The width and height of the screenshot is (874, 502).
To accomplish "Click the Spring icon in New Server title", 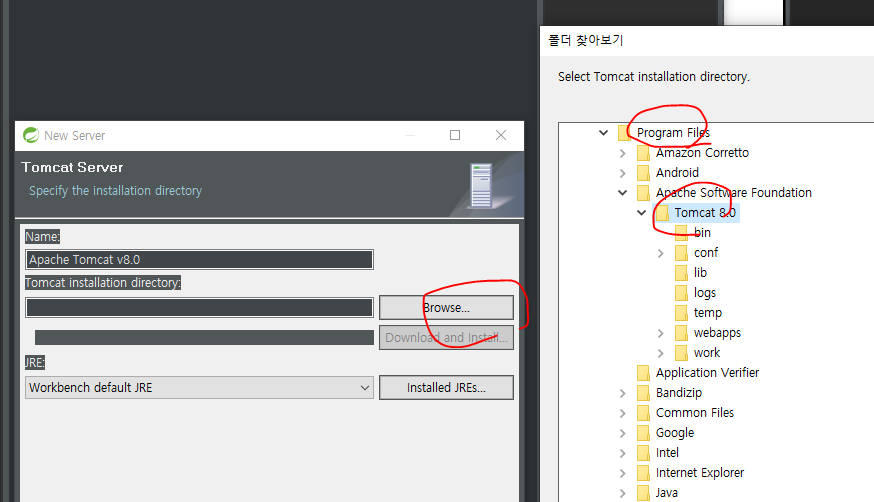I will [31, 135].
